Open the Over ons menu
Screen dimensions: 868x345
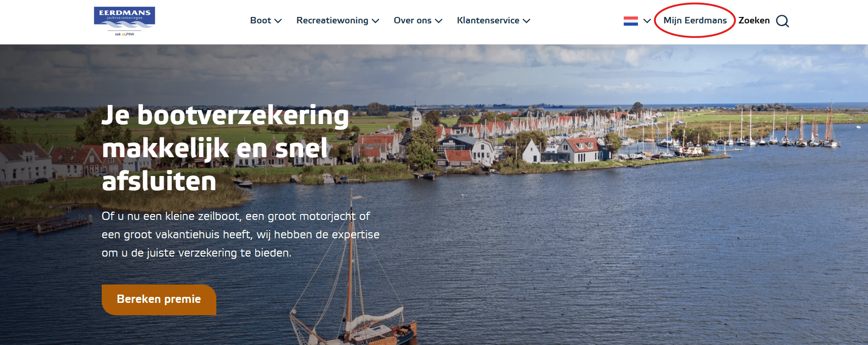coord(412,21)
